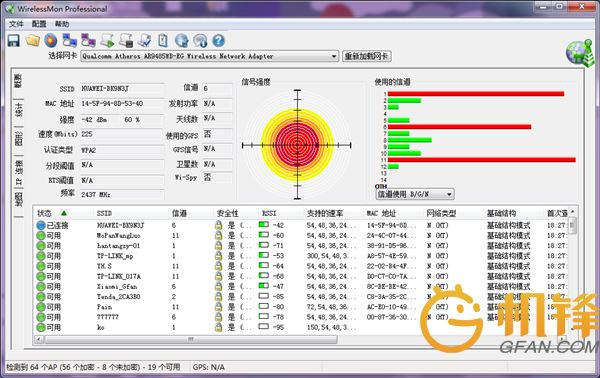
Task: Click the status bar text 检测到 64 个AP
Action: pyautogui.click(x=93, y=367)
